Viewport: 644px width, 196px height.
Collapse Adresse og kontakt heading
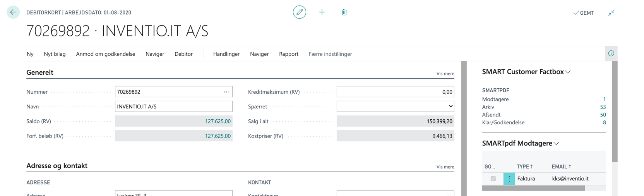[x=57, y=166]
